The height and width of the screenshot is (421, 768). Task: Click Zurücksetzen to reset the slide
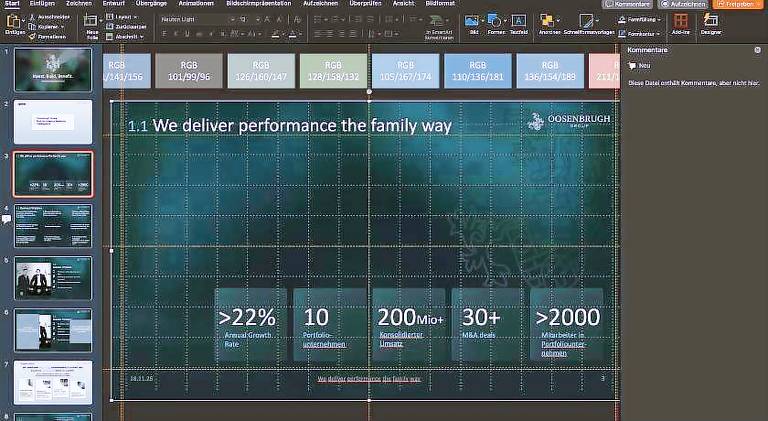click(126, 27)
